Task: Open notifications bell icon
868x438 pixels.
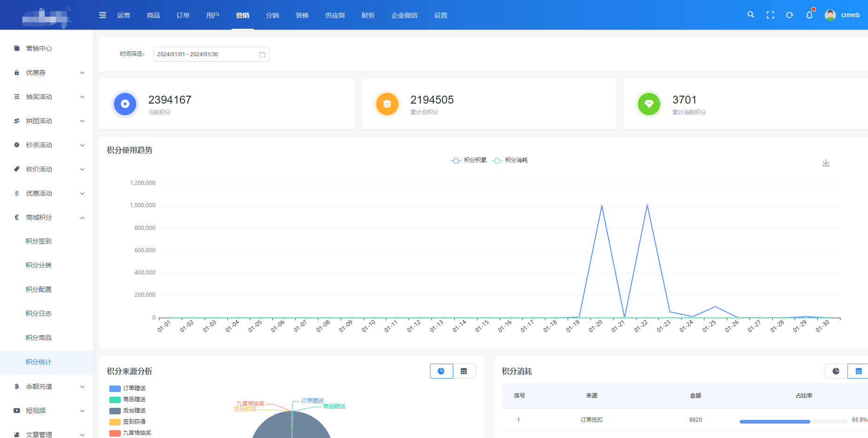Action: pyautogui.click(x=809, y=15)
